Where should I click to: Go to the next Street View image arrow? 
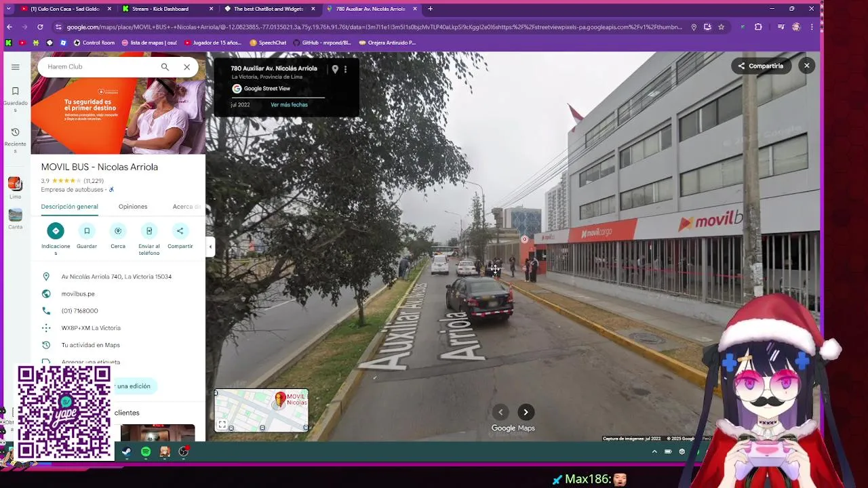pyautogui.click(x=526, y=412)
